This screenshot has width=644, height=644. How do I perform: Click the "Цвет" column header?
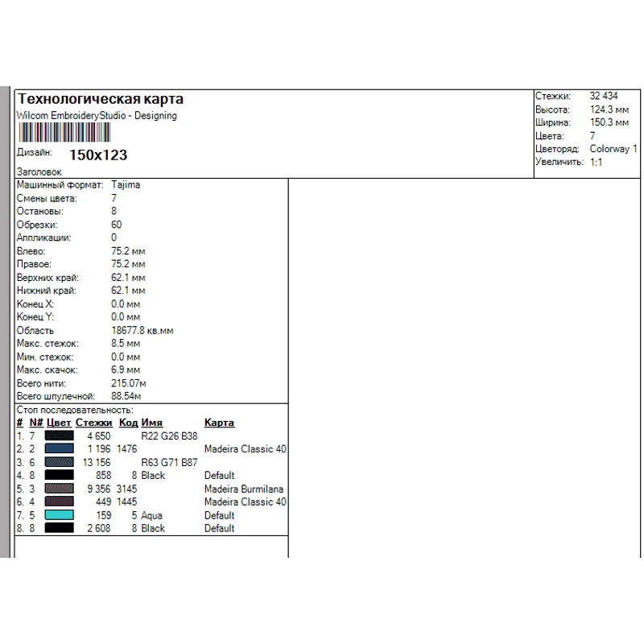coord(59,423)
